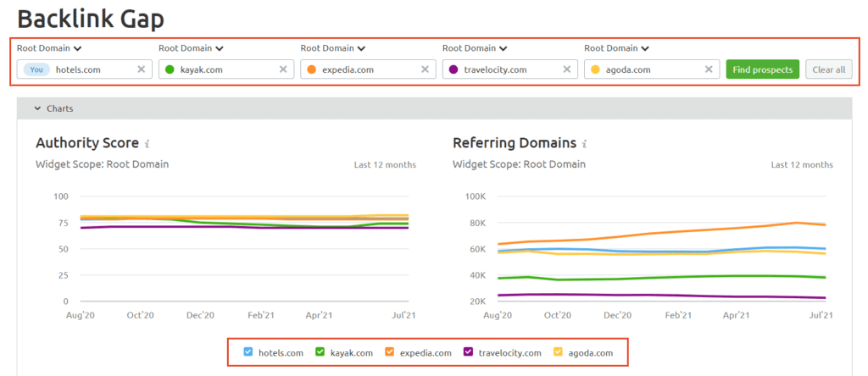Viewport: 868px width, 376px height.
Task: Click Apr'21 label on Referring Domains axis
Action: click(x=737, y=315)
